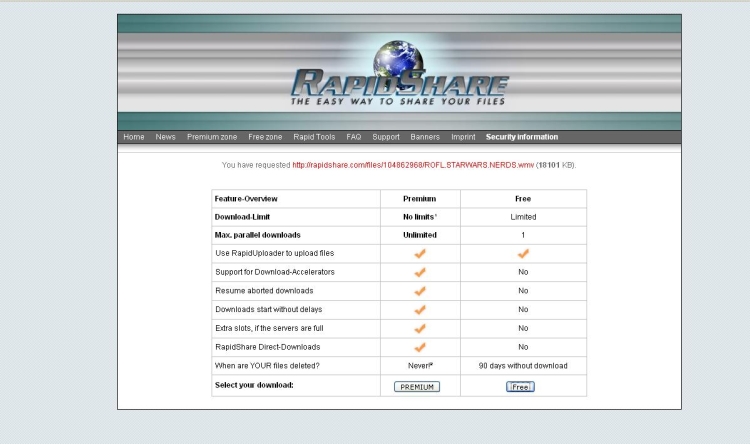The height and width of the screenshot is (444, 750).
Task: Click 'Extra slots, if the servers are full'
Action: pos(269,328)
